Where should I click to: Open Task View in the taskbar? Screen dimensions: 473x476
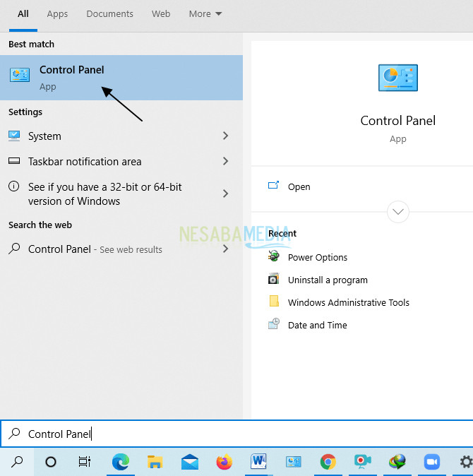[x=85, y=462]
